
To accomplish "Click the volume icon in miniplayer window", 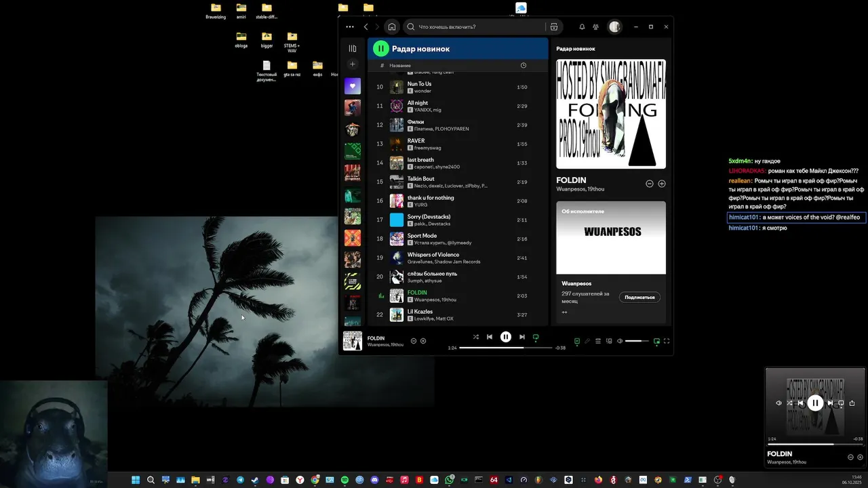I will [x=778, y=403].
